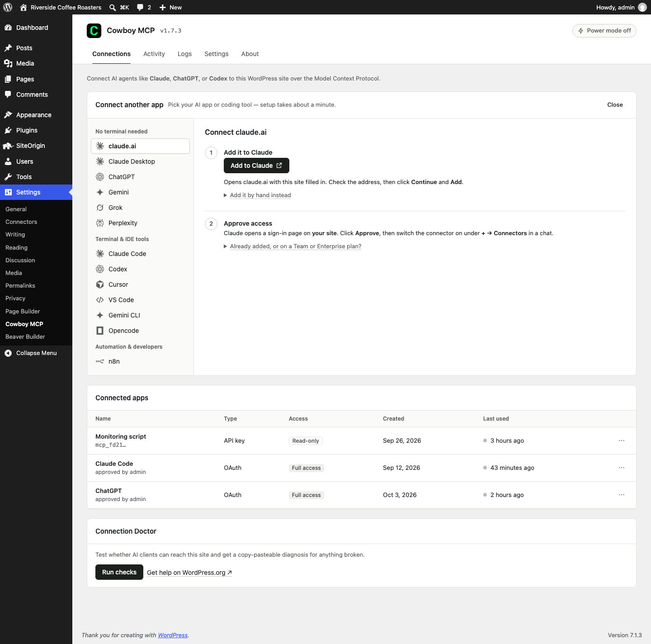Select VS Code in the tools list
Viewport: 651px width, 644px height.
[x=140, y=300]
